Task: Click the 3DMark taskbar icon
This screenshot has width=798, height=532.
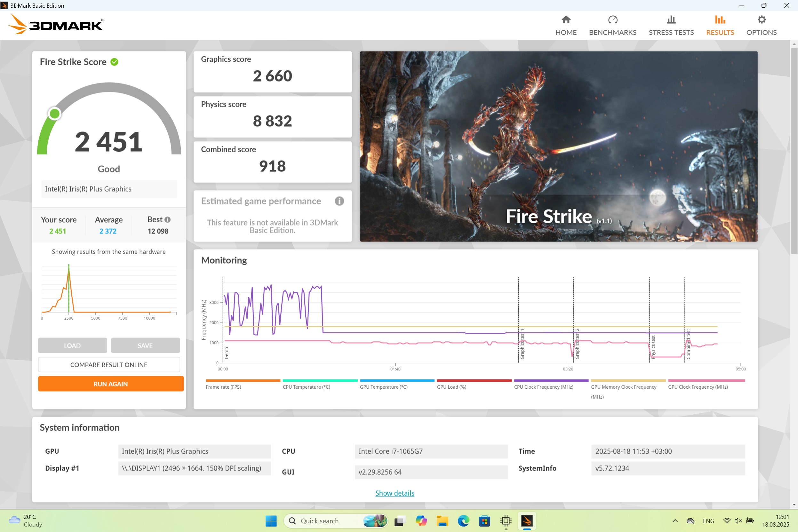Action: (x=527, y=521)
